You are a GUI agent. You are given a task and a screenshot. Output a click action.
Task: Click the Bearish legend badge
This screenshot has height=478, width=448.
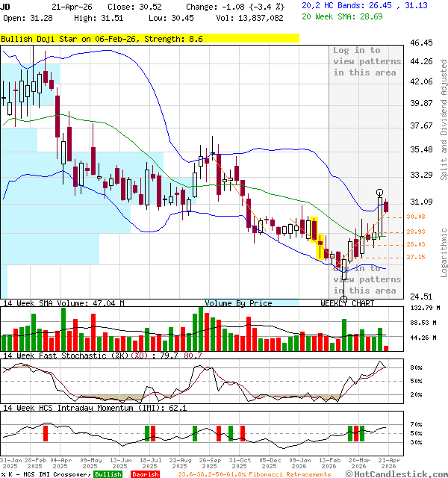point(145,474)
